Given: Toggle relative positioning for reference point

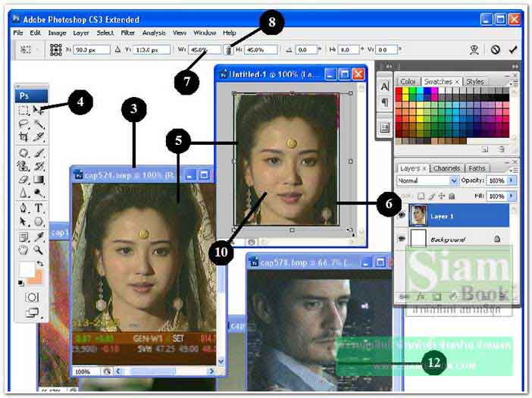Looking at the screenshot, I should coord(117,50).
